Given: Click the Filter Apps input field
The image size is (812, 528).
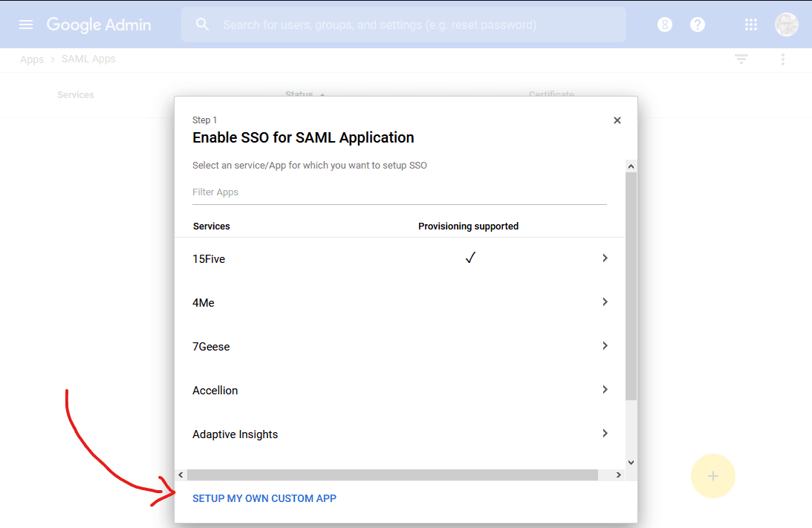Looking at the screenshot, I should 399,192.
